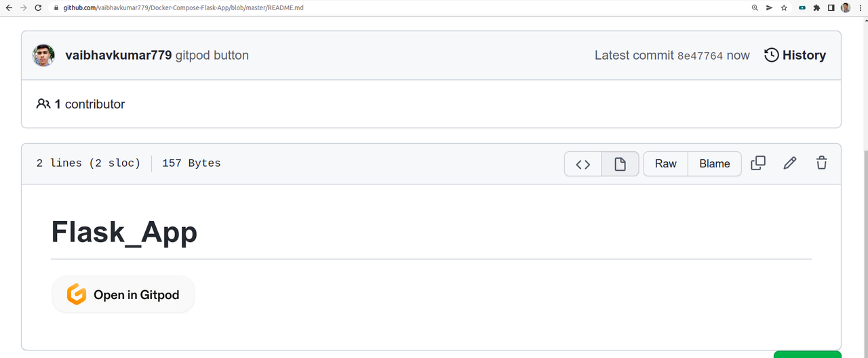Open the 'gitpod button' commit message
The image size is (868, 358).
coord(212,56)
